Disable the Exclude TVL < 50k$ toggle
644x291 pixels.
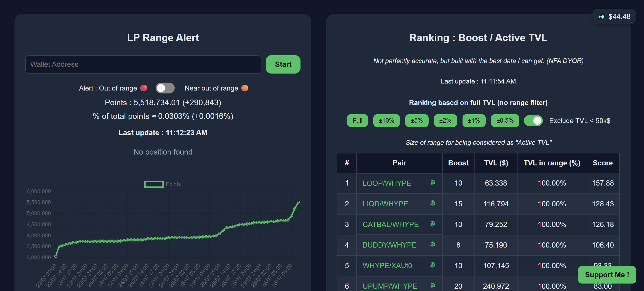point(533,121)
